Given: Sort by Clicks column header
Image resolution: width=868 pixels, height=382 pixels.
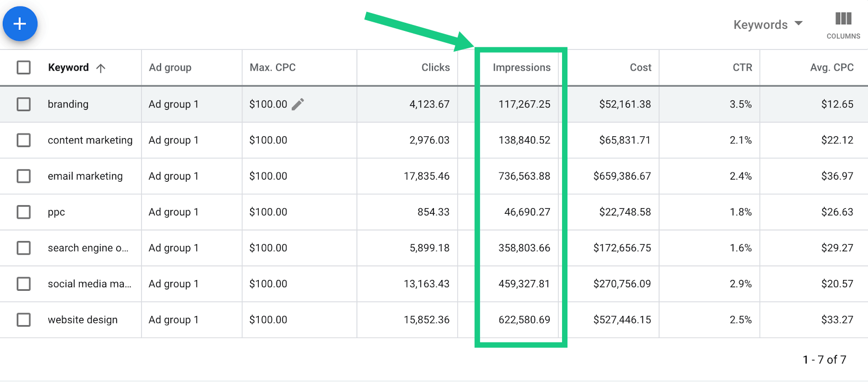Looking at the screenshot, I should pyautogui.click(x=436, y=67).
